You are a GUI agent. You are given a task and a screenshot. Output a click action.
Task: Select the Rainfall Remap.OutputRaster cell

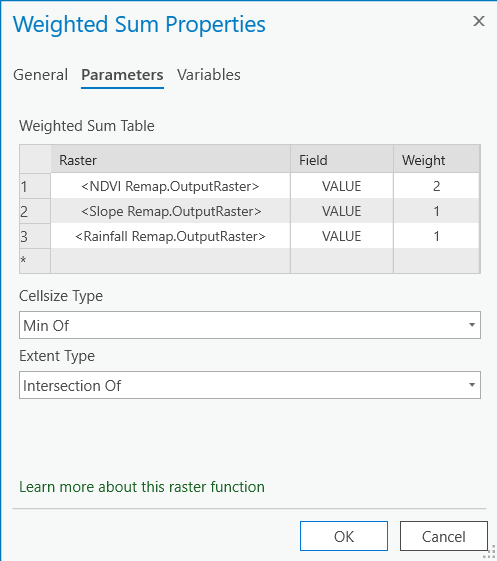(170, 236)
